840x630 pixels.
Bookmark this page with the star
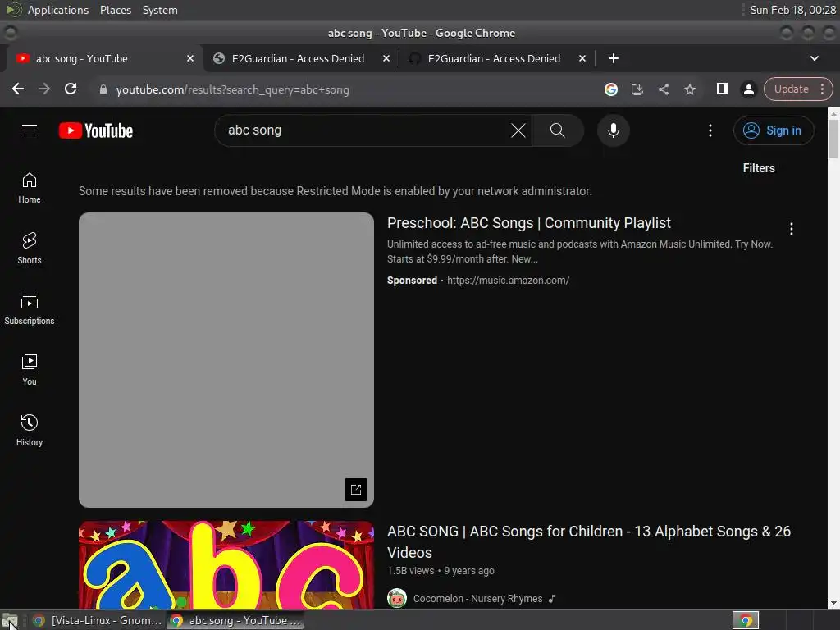690,89
